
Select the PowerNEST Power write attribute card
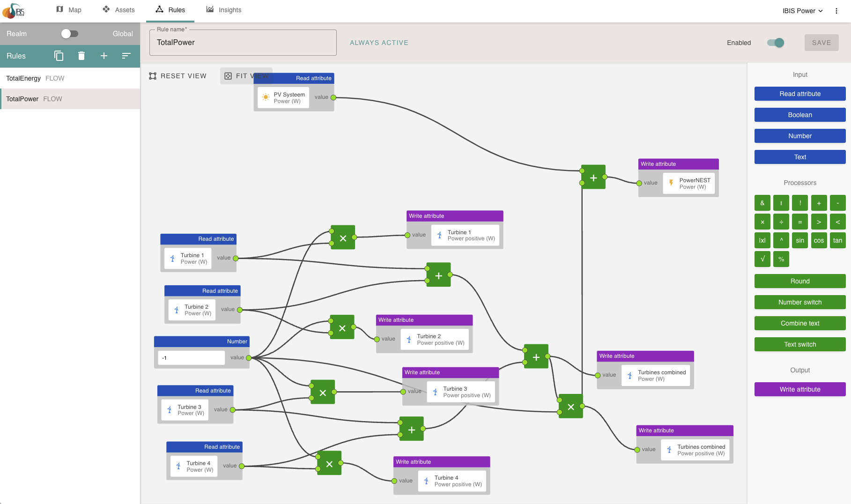pyautogui.click(x=689, y=183)
